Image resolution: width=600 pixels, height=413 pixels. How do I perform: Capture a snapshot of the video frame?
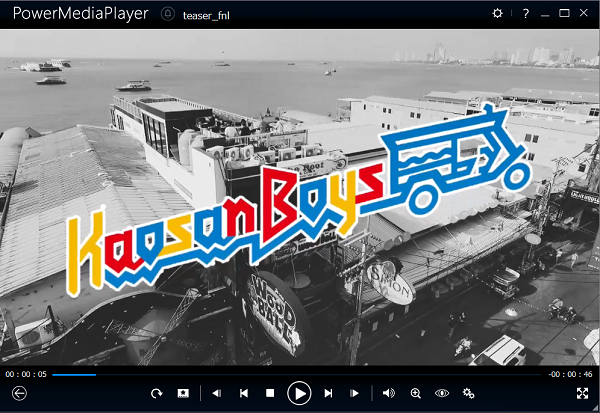pos(183,393)
